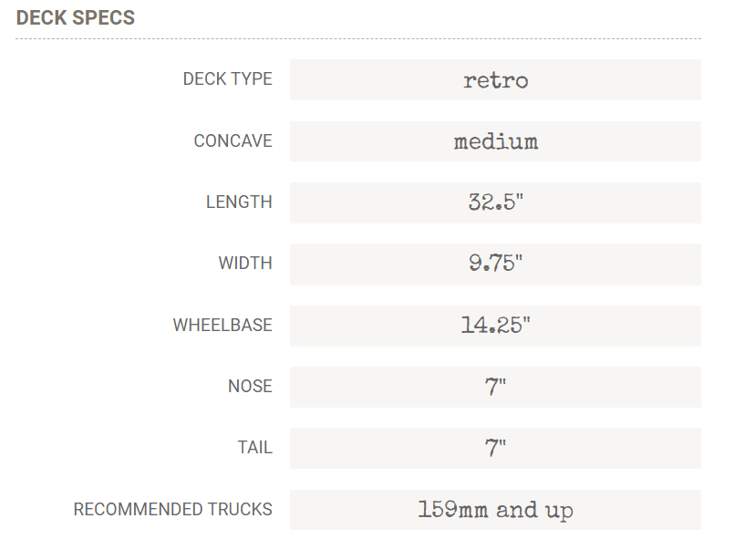The width and height of the screenshot is (755, 560).
Task: Select the NOSE label
Action: tap(250, 387)
